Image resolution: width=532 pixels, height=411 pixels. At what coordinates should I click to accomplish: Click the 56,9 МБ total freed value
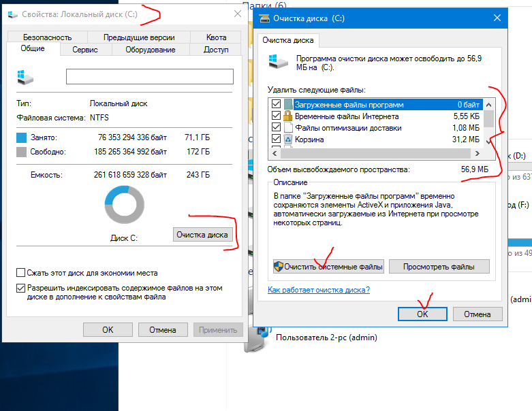pyautogui.click(x=474, y=169)
